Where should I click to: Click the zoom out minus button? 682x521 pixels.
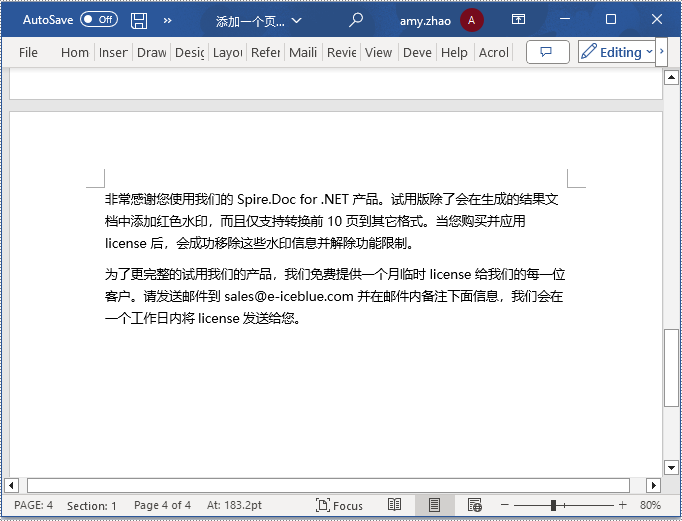coord(505,505)
